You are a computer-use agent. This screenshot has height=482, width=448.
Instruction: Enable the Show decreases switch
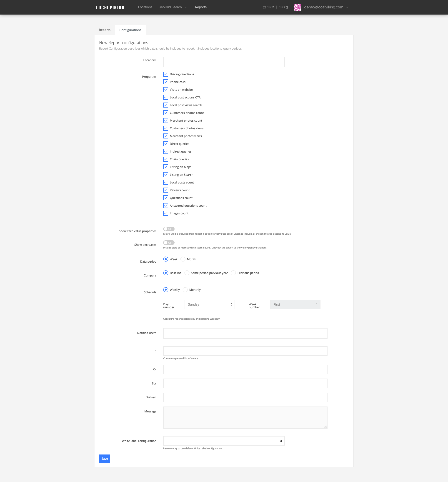[x=169, y=243]
